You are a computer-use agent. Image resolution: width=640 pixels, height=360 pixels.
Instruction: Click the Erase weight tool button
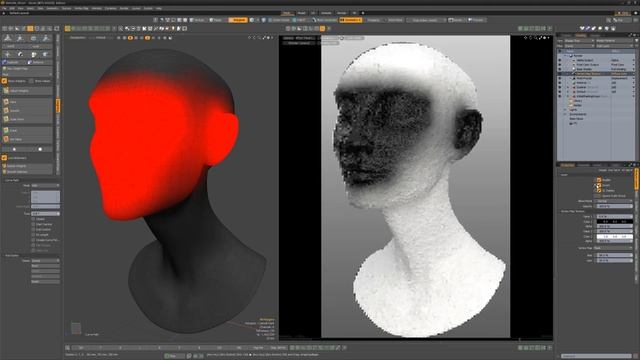[27, 130]
